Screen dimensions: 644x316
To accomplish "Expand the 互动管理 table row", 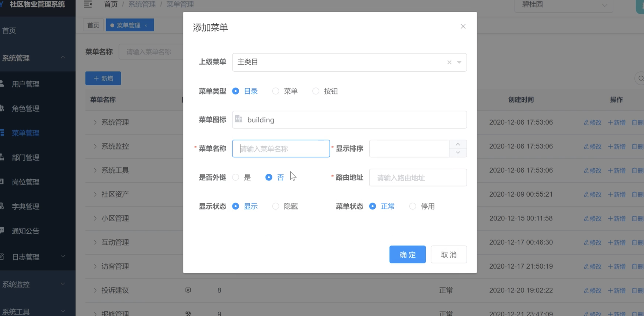I will (x=95, y=243).
